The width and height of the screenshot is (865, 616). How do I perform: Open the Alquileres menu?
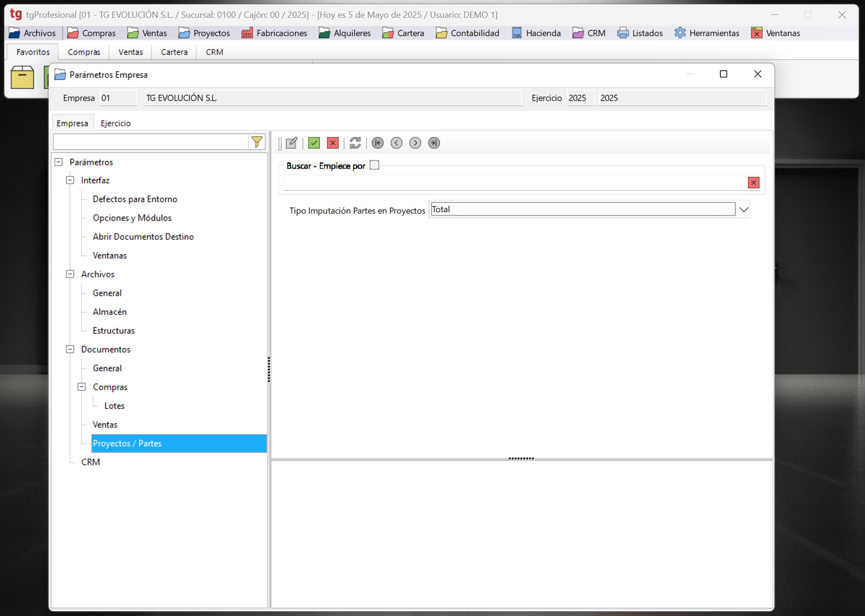[345, 33]
